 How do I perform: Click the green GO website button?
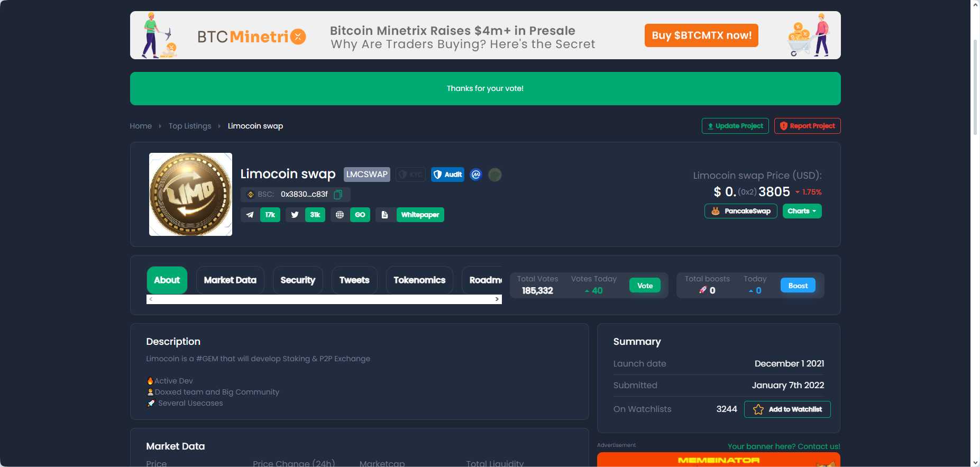pyautogui.click(x=360, y=215)
